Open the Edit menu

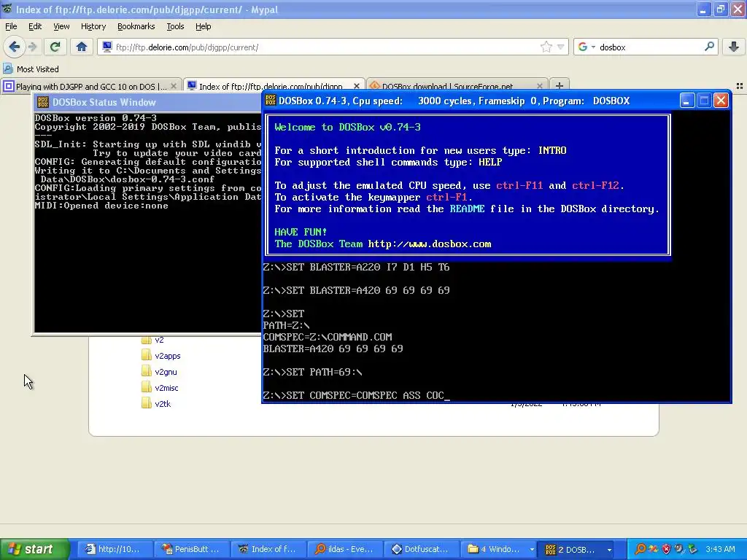[x=35, y=26]
